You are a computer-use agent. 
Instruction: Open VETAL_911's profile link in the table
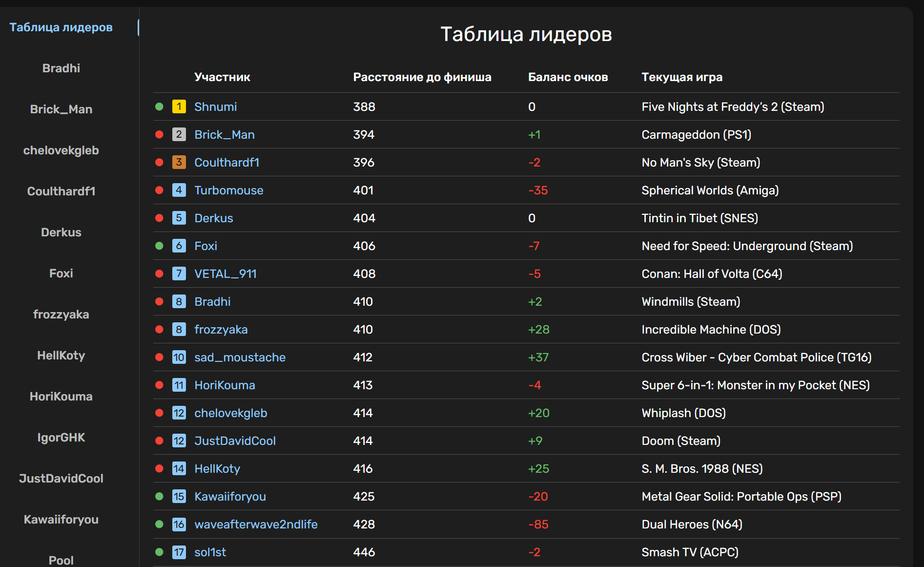point(225,273)
